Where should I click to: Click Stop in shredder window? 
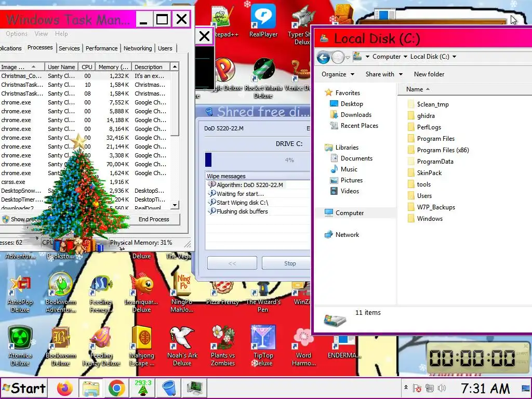click(288, 263)
